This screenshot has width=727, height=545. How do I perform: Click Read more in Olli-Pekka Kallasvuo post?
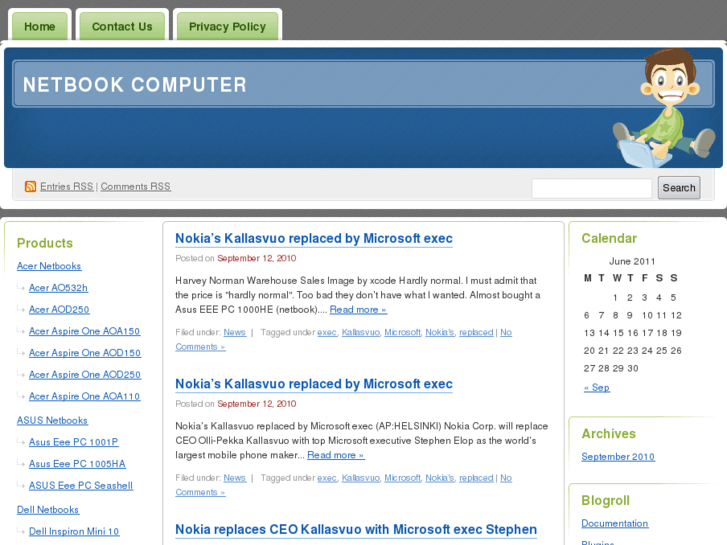[336, 455]
